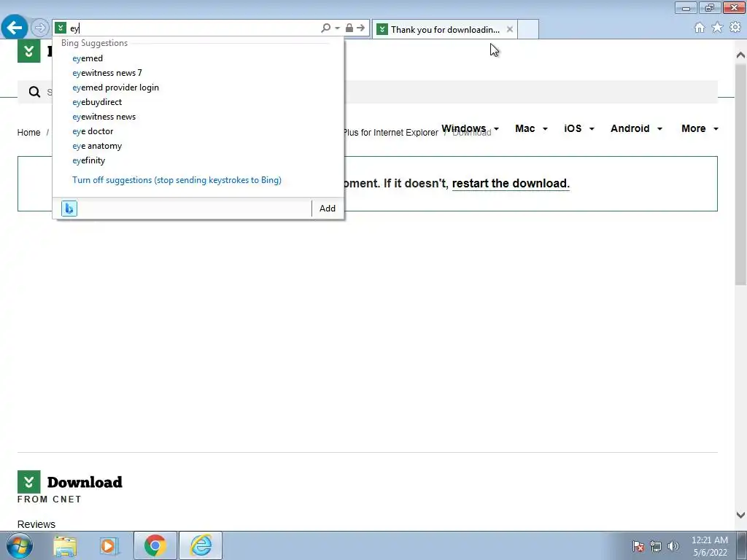747x560 pixels.
Task: Expand the Mac navigation menu
Action: point(531,128)
